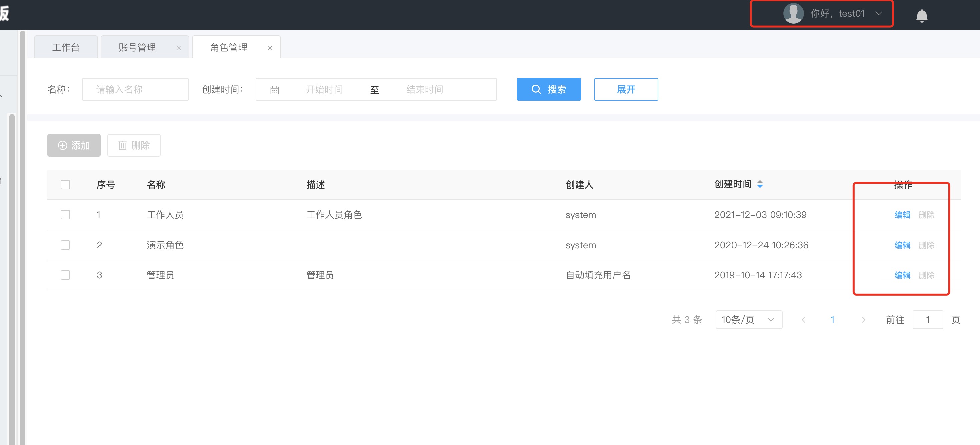The image size is (980, 445).
Task: Switch to the 工作台 tab
Action: [x=66, y=48]
